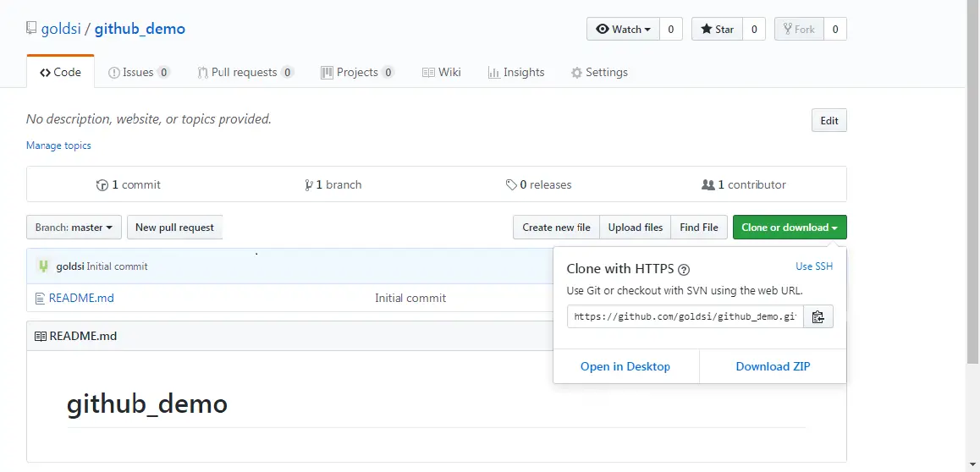980x472 pixels.
Task: Open README.md file link
Action: click(x=82, y=299)
